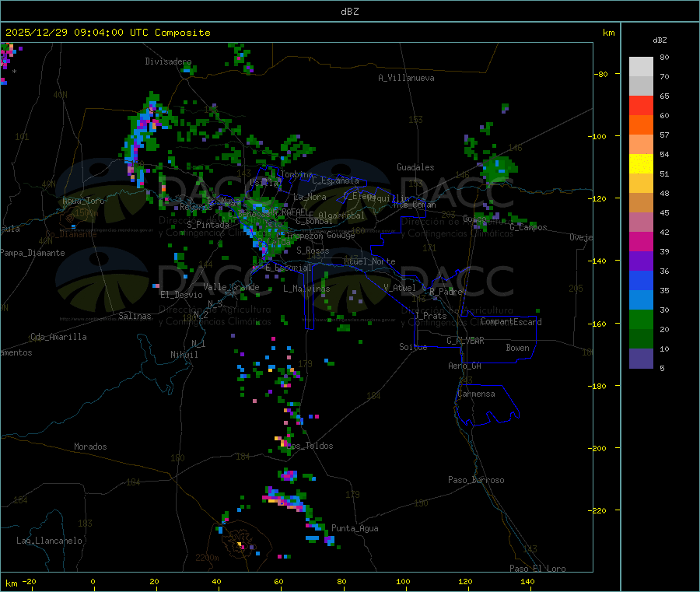Click the Soitue map label

coord(413,347)
